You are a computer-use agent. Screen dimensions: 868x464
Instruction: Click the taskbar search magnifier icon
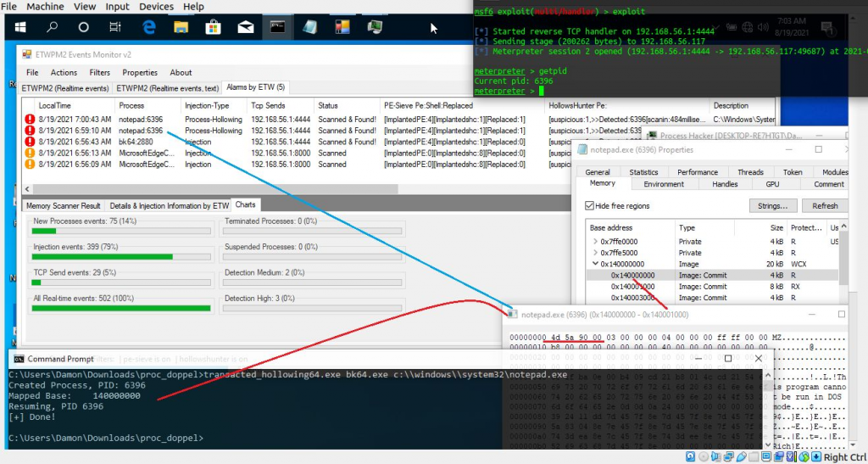click(52, 27)
